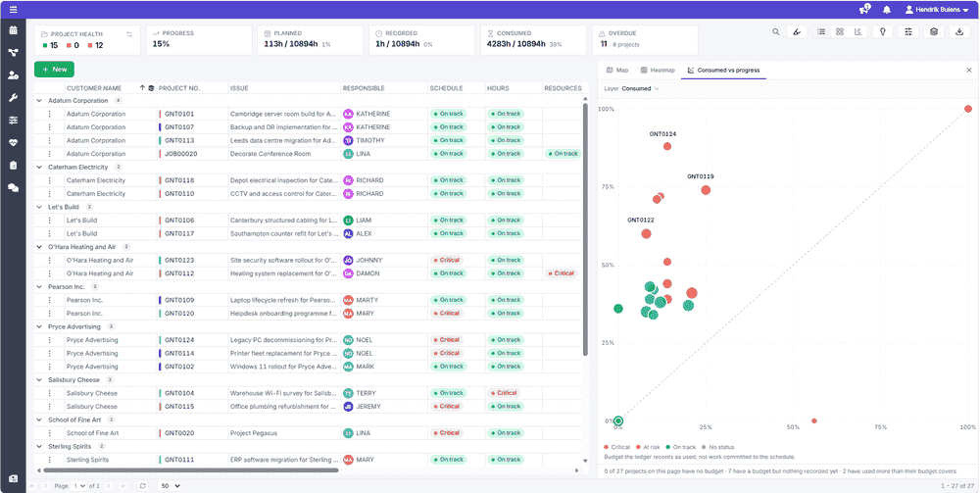Open the wrench tools icon in the sidebar
Screen dimensions: 980x493
click(13, 97)
